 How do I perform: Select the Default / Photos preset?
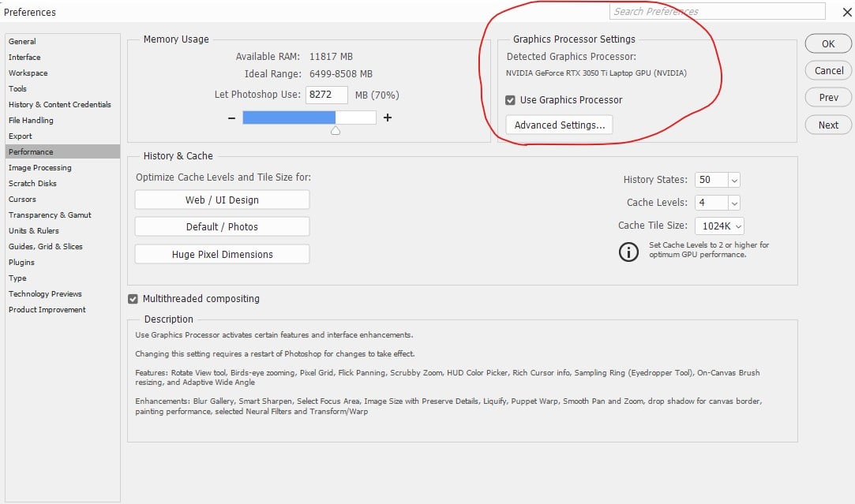(222, 226)
